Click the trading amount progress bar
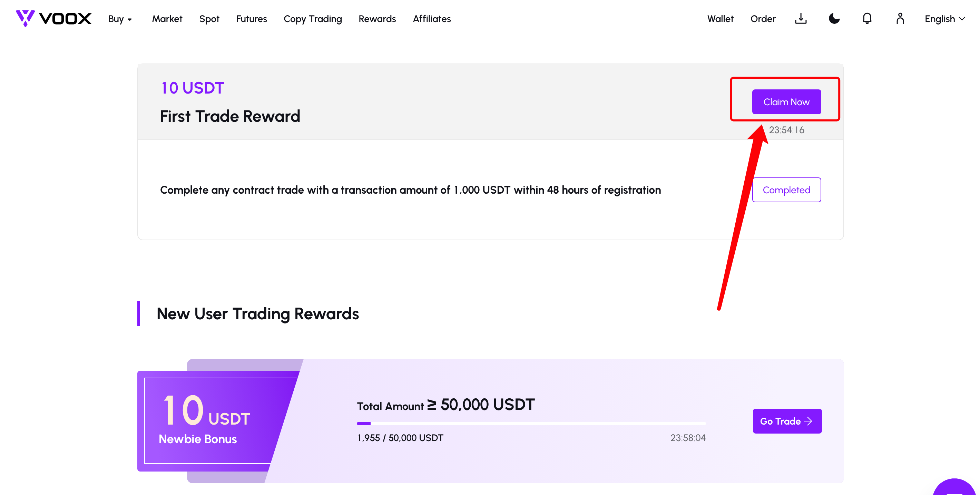The image size is (980, 495). [531, 423]
